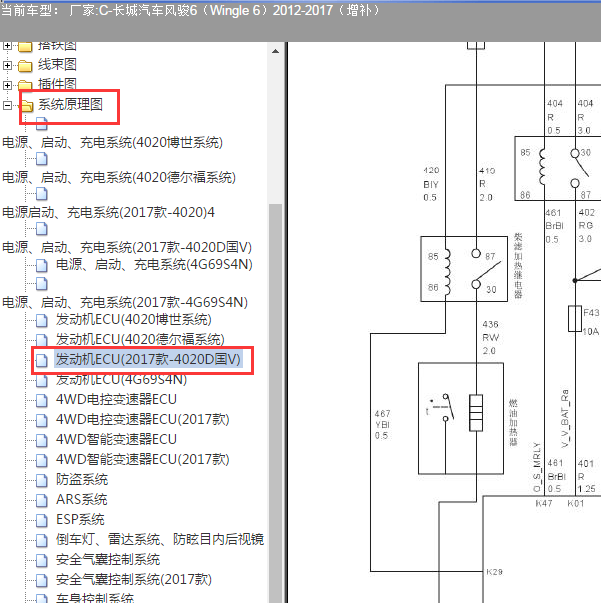This screenshot has height=603, width=601.
Task: Expand the 线束图 folder node
Action: (x=7, y=65)
